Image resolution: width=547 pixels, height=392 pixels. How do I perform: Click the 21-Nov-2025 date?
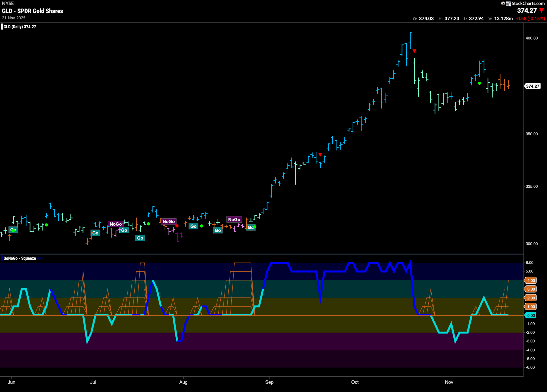(x=13, y=18)
